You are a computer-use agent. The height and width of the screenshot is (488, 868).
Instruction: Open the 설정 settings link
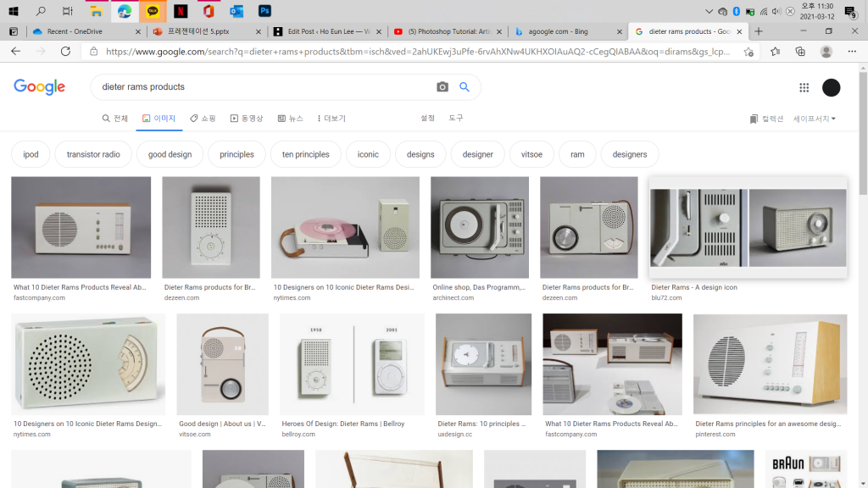[427, 118]
